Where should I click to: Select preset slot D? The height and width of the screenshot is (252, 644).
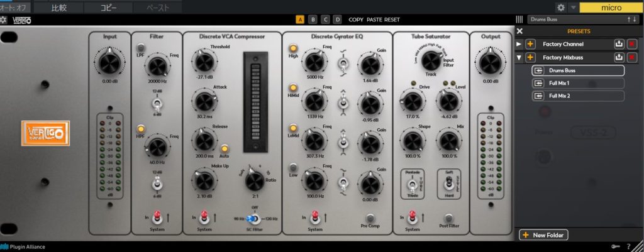point(338,19)
